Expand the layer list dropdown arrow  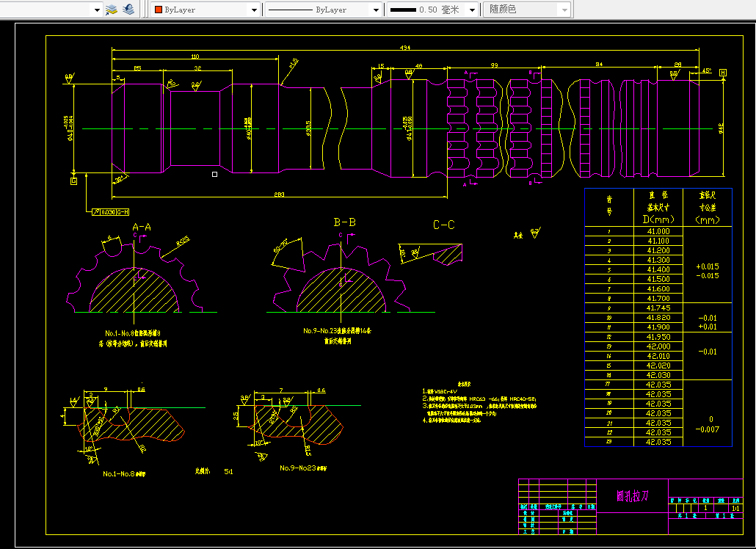point(97,10)
